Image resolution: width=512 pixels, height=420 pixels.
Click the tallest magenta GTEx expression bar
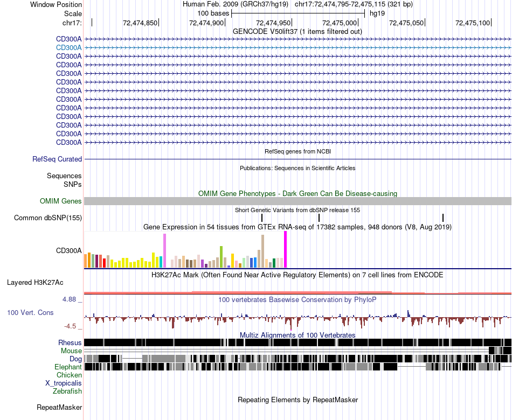286,250
